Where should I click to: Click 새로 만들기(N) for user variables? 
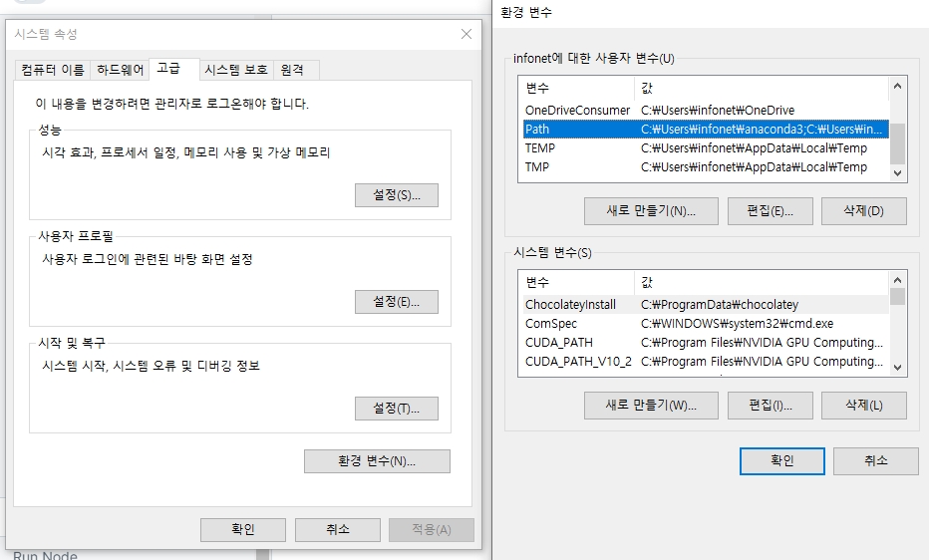(651, 211)
